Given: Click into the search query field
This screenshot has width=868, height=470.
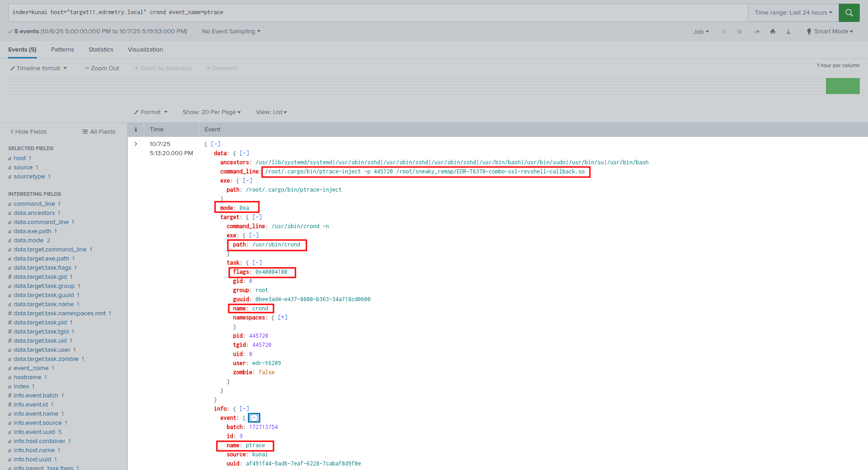Looking at the screenshot, I should 365,13.
